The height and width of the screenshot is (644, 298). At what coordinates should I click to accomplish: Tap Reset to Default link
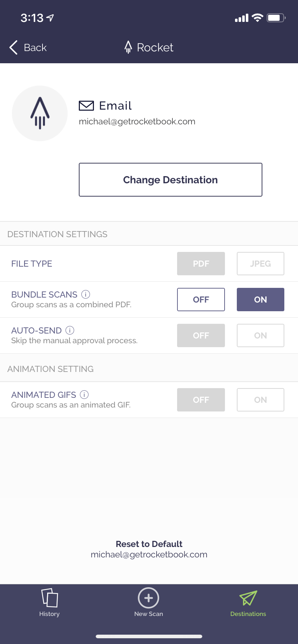[149, 544]
